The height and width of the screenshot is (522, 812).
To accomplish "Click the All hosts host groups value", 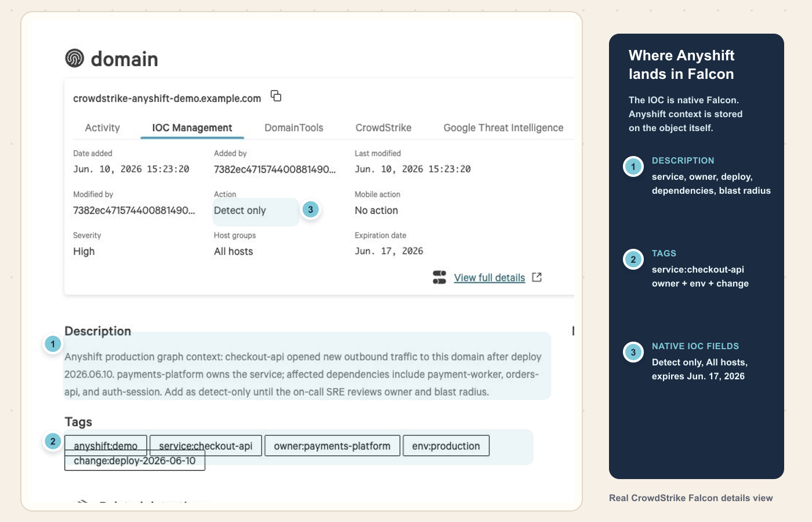I will 234,251.
